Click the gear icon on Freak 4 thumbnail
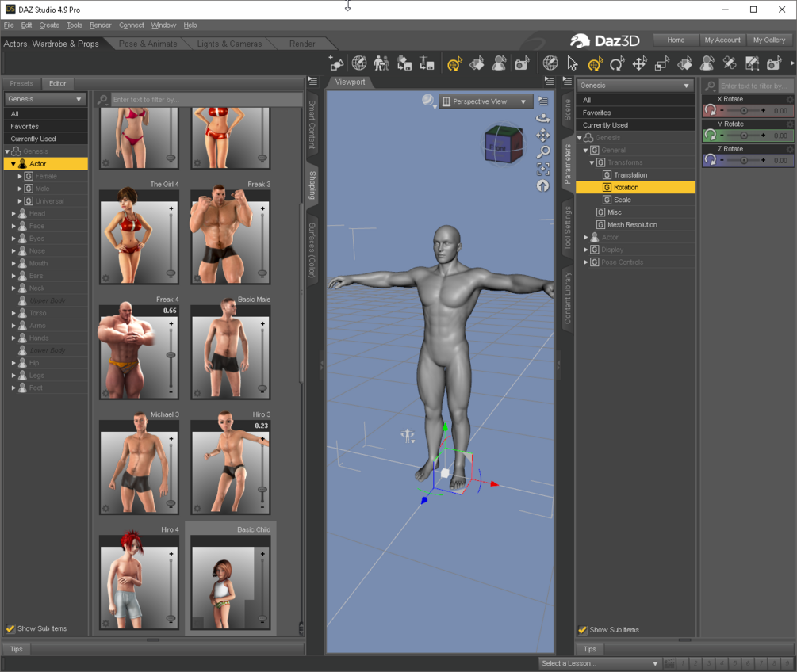Screen dimensions: 797x672 point(105,393)
